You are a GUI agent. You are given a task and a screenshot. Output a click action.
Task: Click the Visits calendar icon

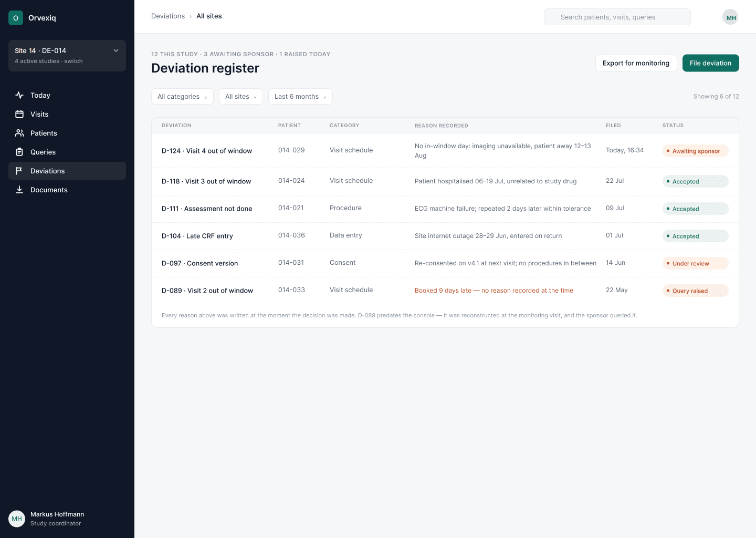19,114
